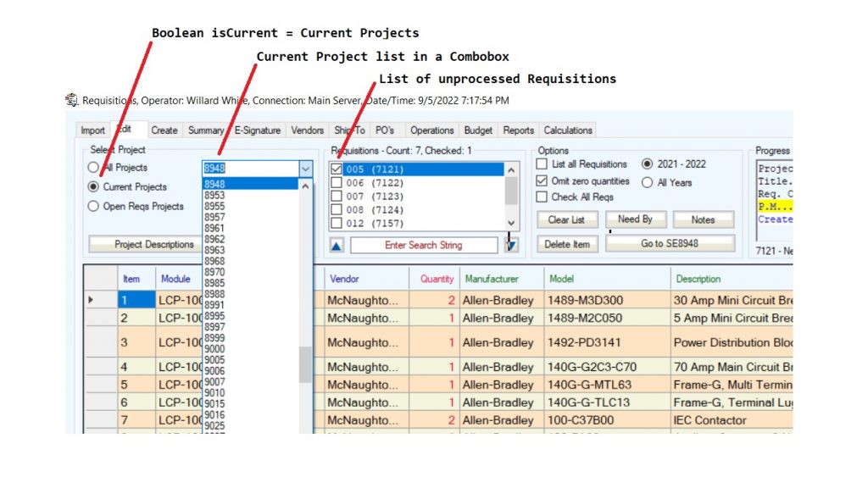Tick the 006 (7122) requisition checkbox
The height and width of the screenshot is (477, 868).
[x=337, y=183]
